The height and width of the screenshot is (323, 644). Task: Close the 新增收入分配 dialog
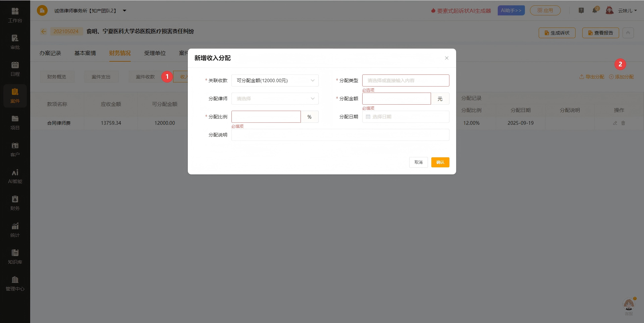(x=446, y=58)
